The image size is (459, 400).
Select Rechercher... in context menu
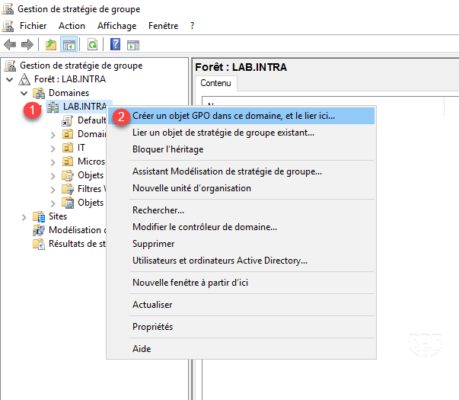pos(241,210)
